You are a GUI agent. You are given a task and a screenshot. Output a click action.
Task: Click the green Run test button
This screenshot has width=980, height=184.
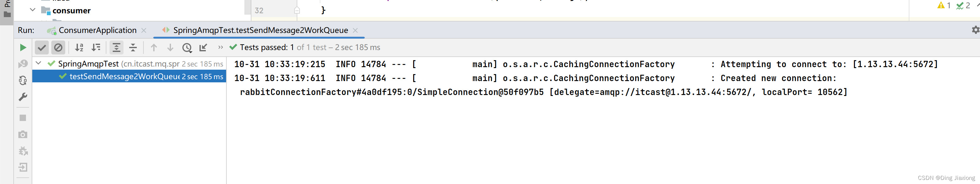click(23, 48)
